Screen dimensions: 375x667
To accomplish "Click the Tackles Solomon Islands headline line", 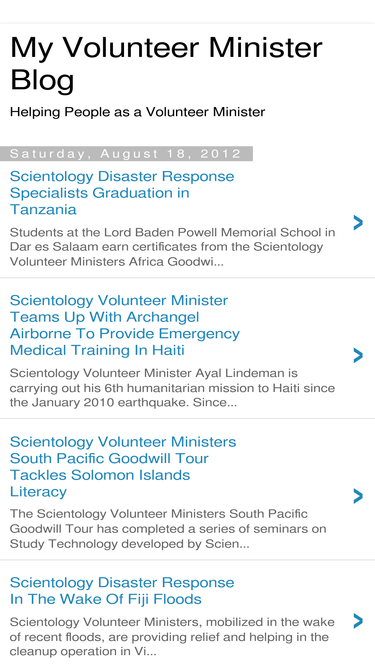I will click(x=100, y=475).
